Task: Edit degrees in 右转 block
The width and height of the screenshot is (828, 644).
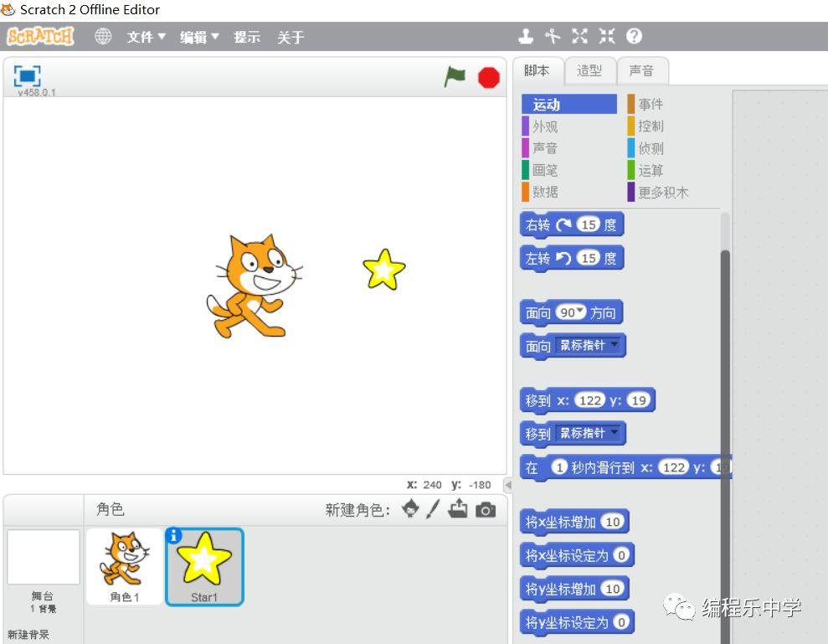Action: coord(589,224)
